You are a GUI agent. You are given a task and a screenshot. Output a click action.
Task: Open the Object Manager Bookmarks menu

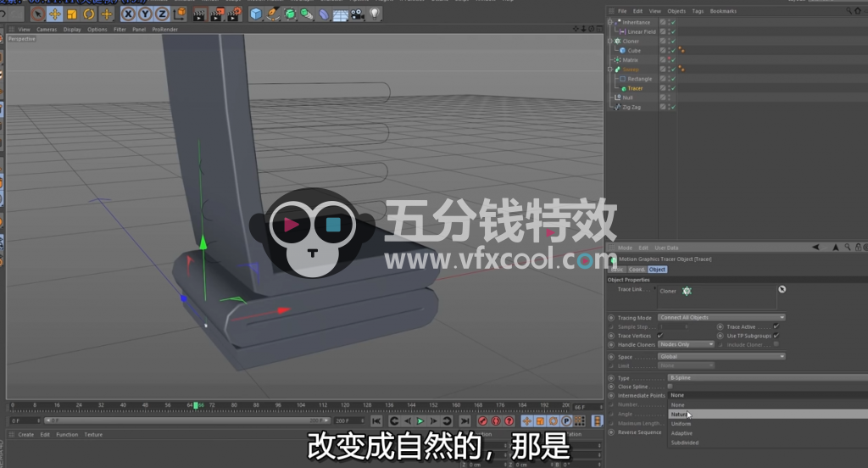(723, 11)
